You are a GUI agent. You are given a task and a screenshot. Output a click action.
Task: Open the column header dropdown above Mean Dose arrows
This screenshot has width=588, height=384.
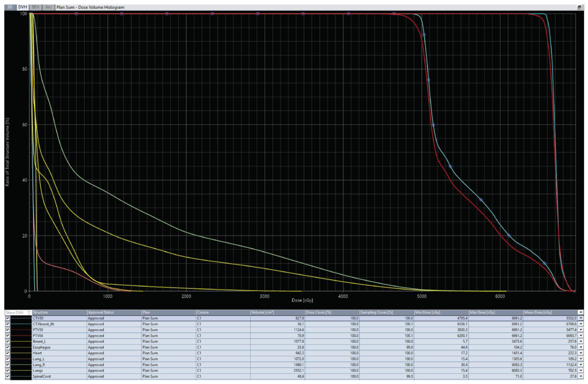tap(581, 312)
